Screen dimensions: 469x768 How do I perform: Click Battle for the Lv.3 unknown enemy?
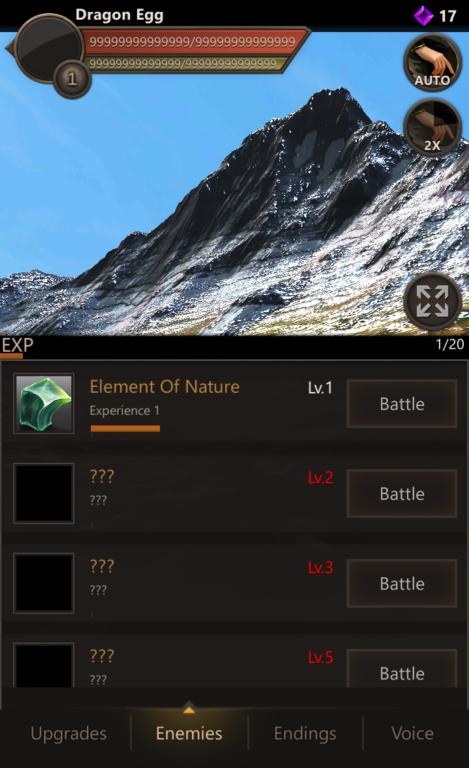point(402,583)
